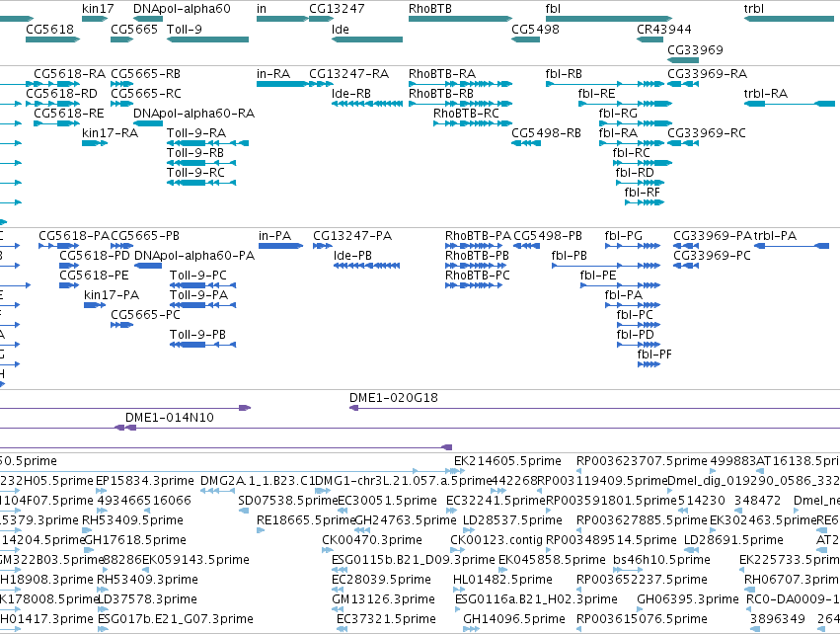The height and width of the screenshot is (634, 840).
Task: Click the CG5618-PA protein label
Action: [x=74, y=236]
